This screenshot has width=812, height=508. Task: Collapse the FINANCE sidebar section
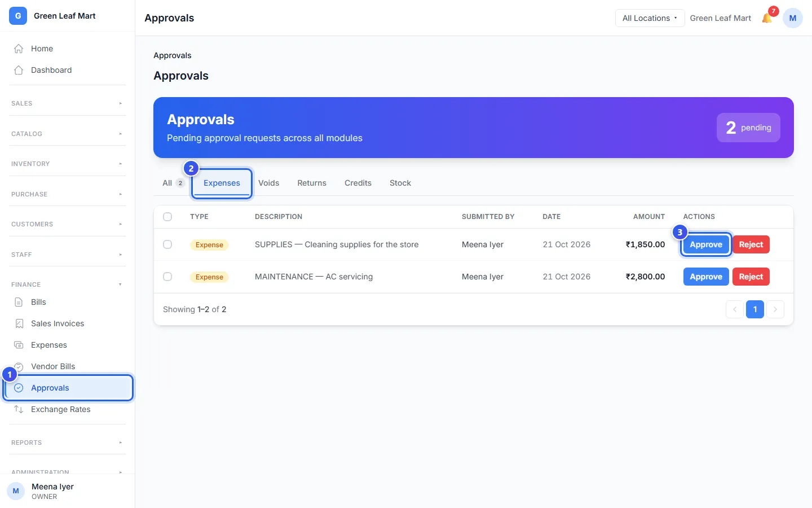coord(68,284)
